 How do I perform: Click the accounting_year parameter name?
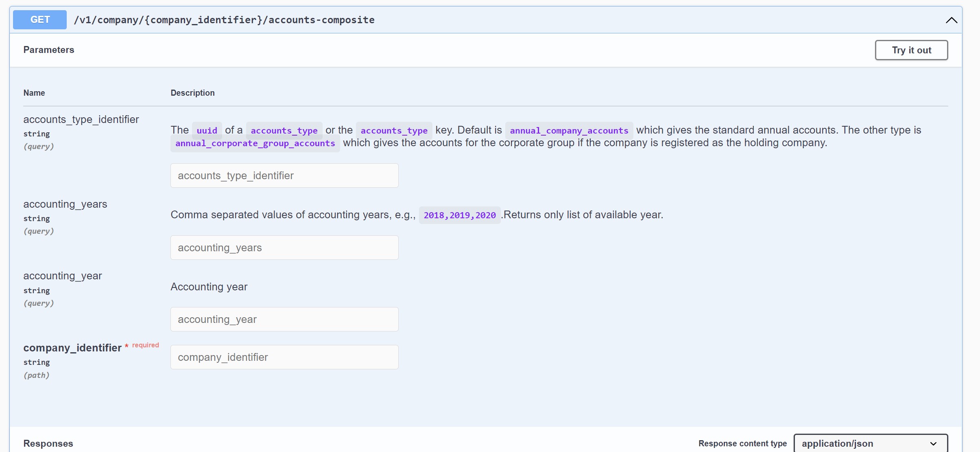coord(63,276)
